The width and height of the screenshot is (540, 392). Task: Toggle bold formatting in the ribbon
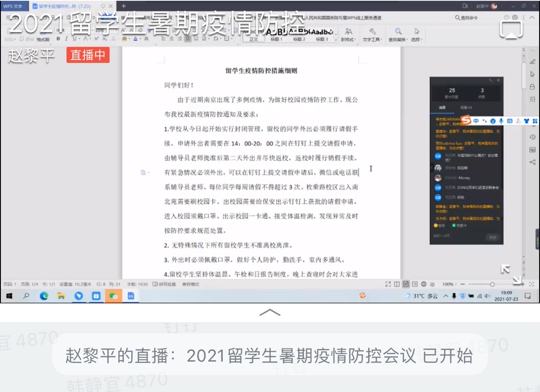[58, 39]
